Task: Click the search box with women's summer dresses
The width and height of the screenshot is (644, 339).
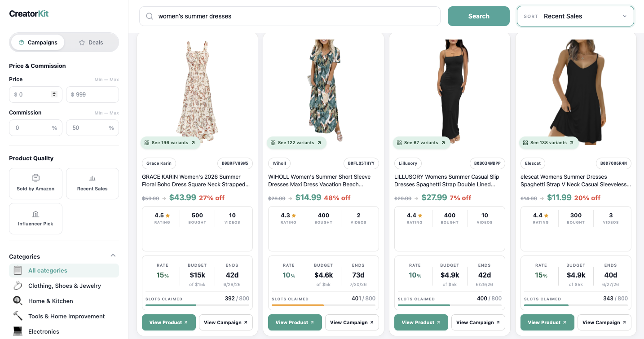Action: (x=290, y=16)
